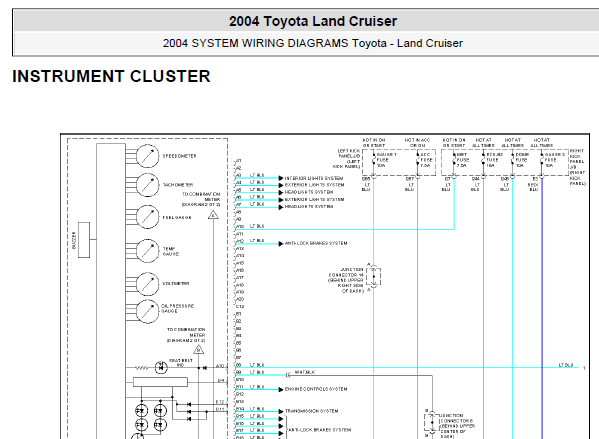This screenshot has height=439, width=599.
Task: Click the "A30" pin label
Action: [220, 366]
